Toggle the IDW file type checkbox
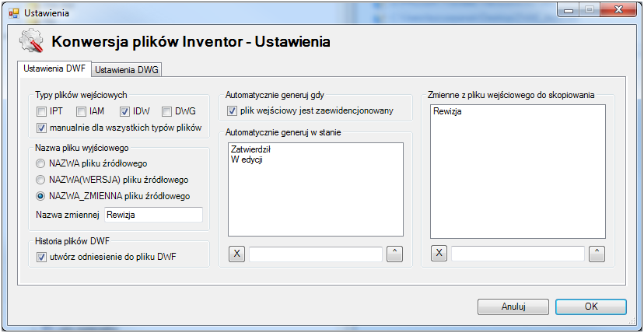Viewport: 644px width, 333px height. pyautogui.click(x=124, y=111)
